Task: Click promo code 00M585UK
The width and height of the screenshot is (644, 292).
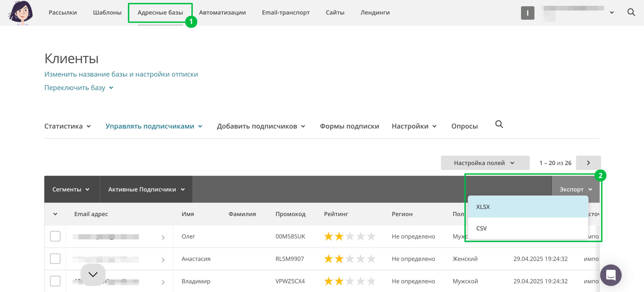Action: 290,236
